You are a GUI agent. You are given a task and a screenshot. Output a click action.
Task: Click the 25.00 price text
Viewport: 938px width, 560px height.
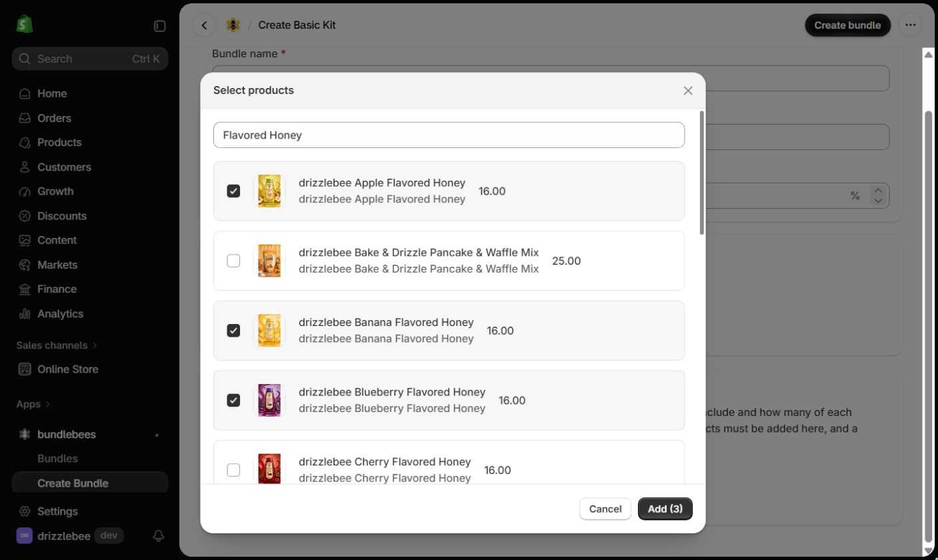(x=567, y=261)
